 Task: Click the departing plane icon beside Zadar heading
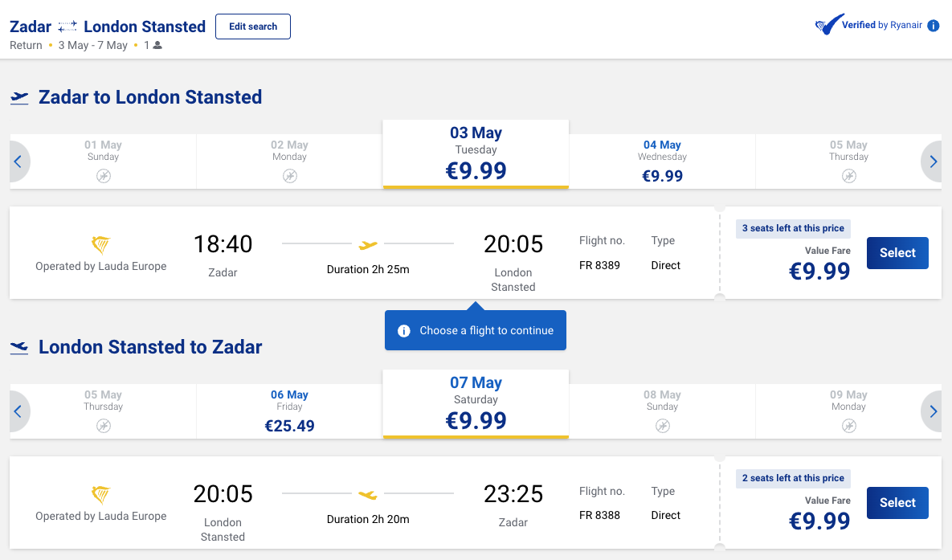tap(19, 98)
